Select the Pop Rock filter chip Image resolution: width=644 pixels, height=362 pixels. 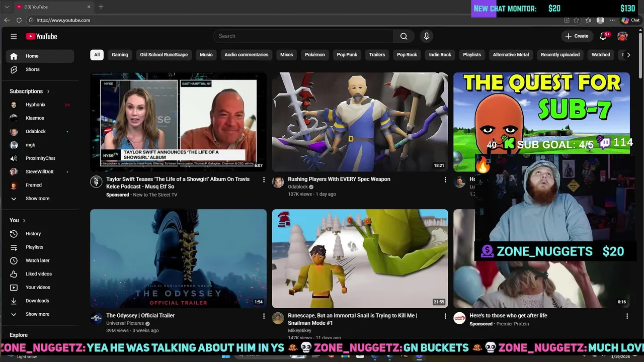tap(407, 55)
